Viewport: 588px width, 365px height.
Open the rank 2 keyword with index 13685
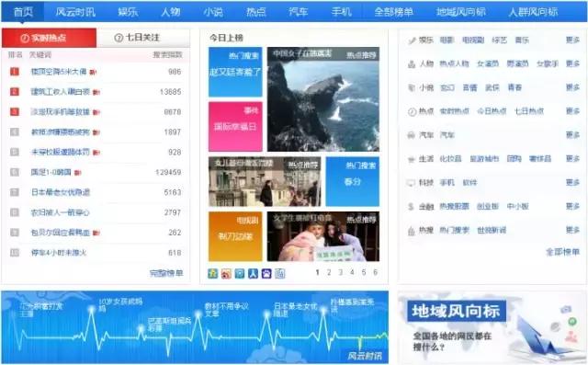[x=61, y=92]
